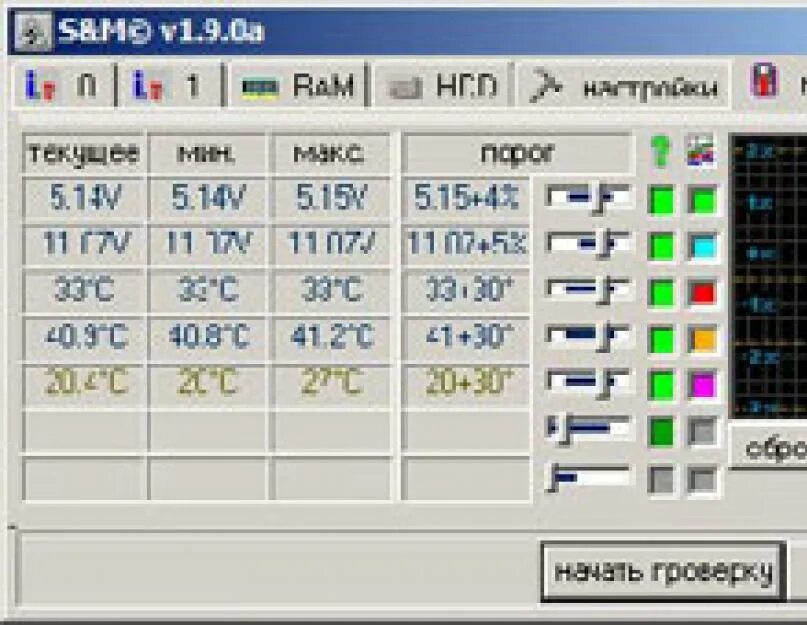This screenshot has height=625, width=807.
Task: Click the black monitoring graph area
Action: coord(769,277)
